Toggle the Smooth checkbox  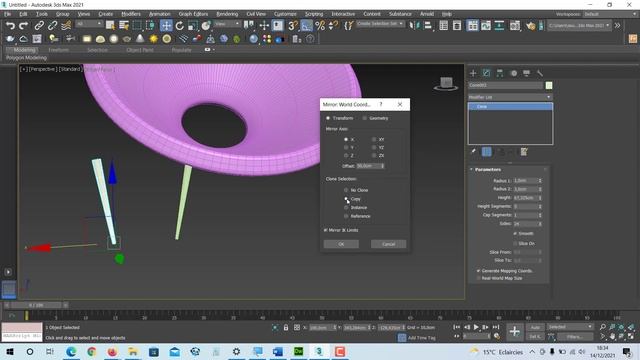coord(516,233)
